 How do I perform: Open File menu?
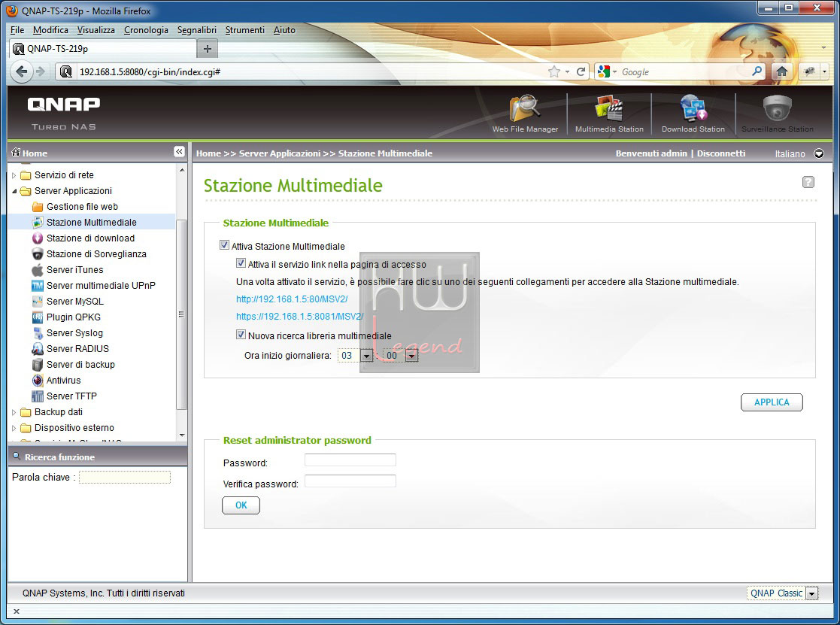point(17,30)
